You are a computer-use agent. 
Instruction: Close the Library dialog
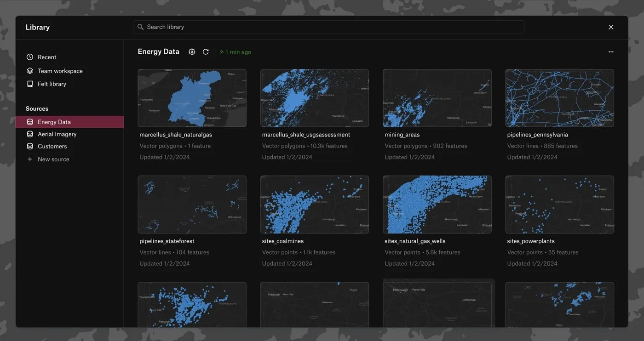tap(611, 27)
